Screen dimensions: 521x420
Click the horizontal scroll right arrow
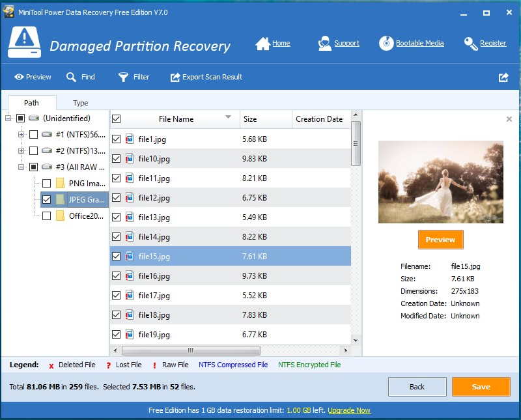(346, 350)
